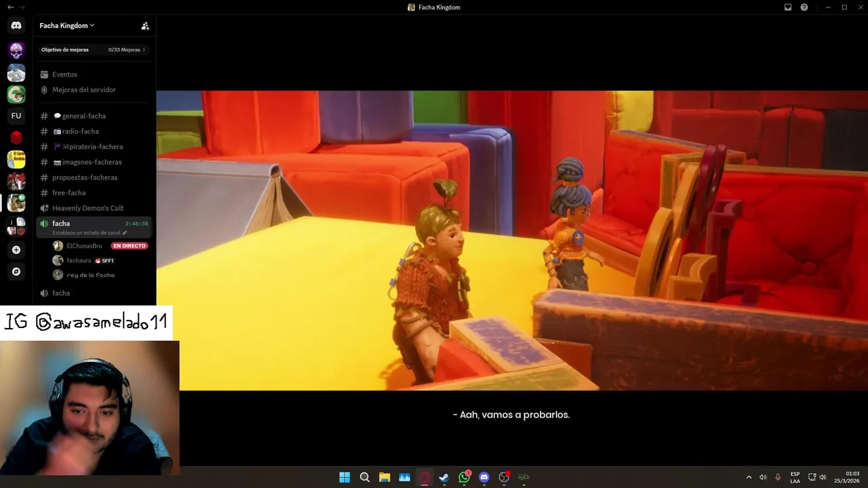Open the red stacked-cube server icon

tap(16, 138)
